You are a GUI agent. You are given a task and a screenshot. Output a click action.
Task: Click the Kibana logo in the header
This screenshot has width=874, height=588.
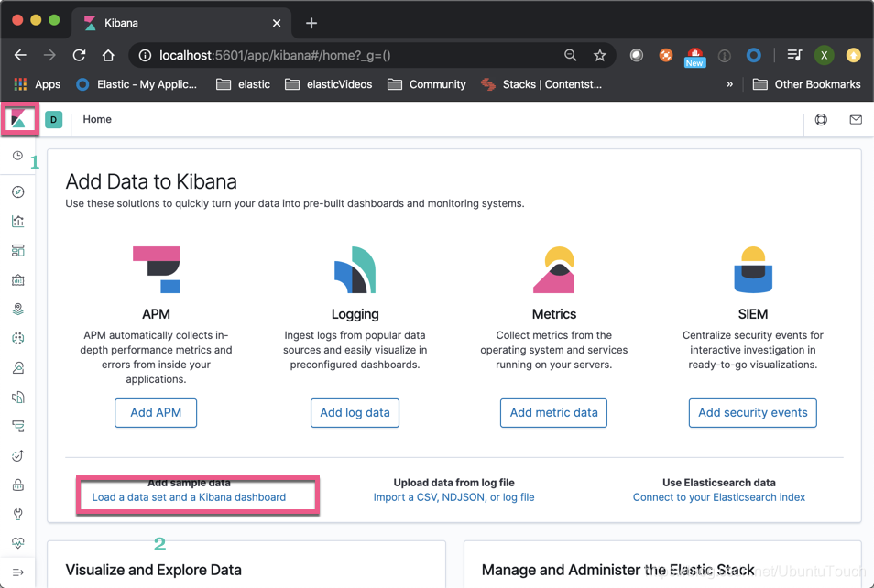click(18, 119)
